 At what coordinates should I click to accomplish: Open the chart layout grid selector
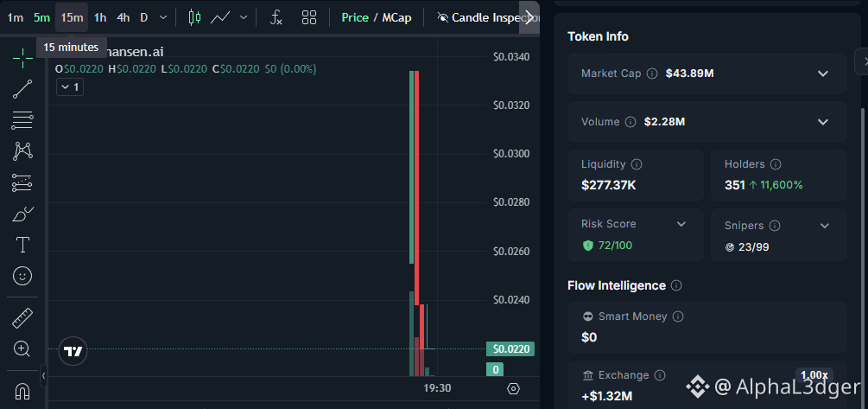click(309, 17)
